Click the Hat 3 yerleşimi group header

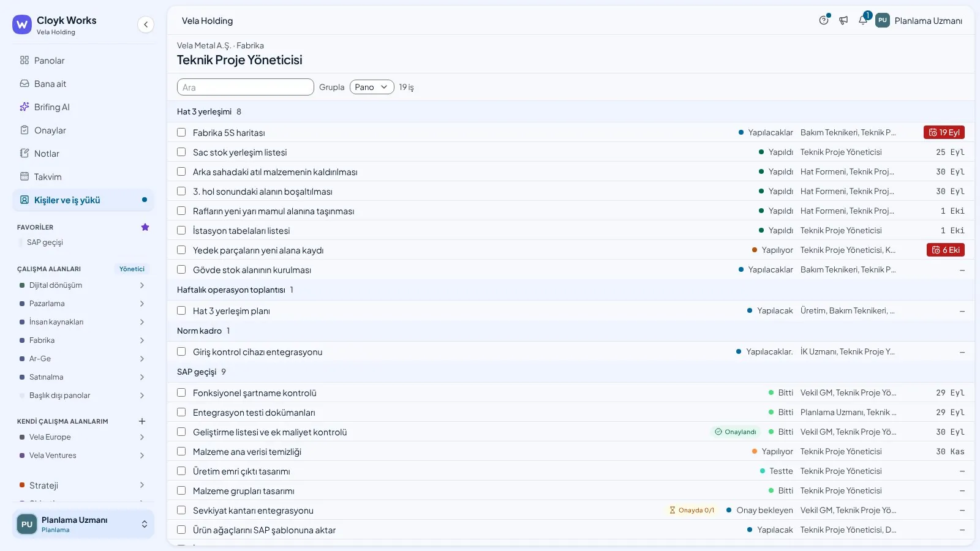tap(571, 111)
